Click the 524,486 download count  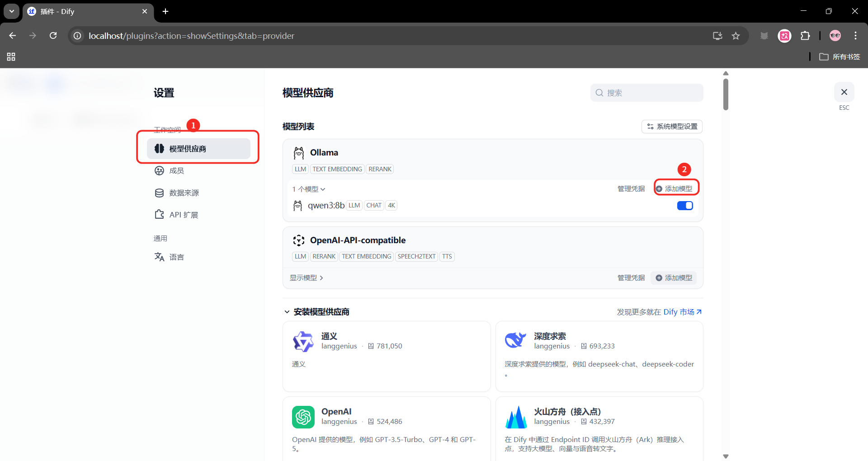coord(389,422)
